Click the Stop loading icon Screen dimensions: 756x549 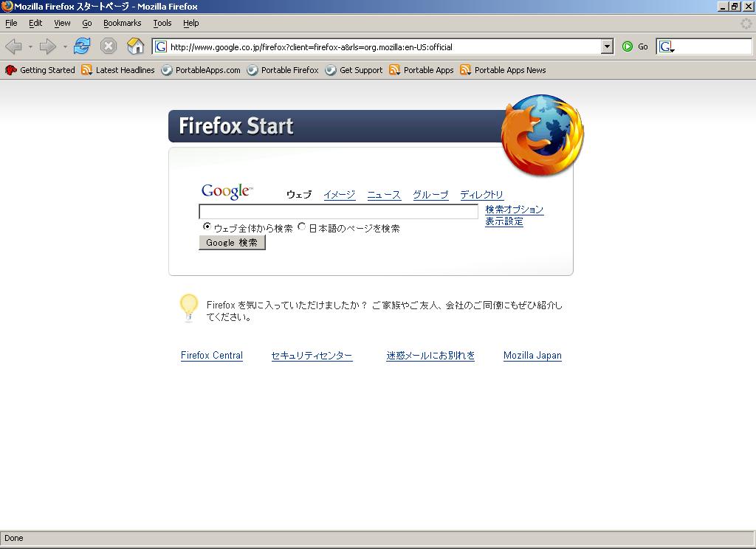109,46
